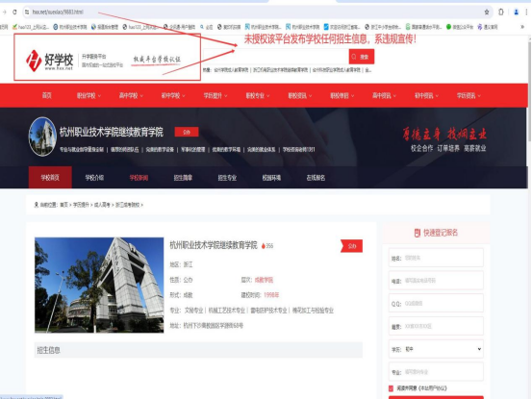This screenshot has width=532, height=399.
Task: Open the browser extensions icon
Action: (501, 12)
